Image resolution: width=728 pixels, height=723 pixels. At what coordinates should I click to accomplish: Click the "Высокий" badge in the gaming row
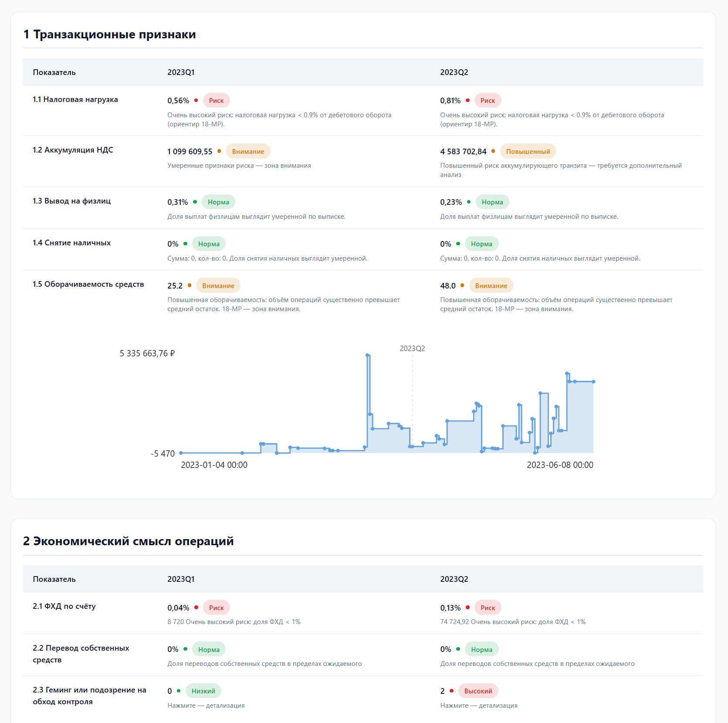[x=478, y=691]
